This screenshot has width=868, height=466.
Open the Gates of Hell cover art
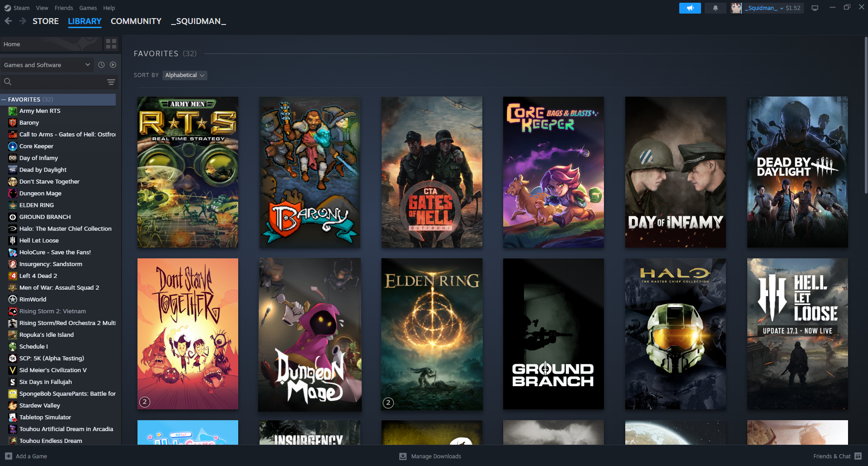pos(432,172)
